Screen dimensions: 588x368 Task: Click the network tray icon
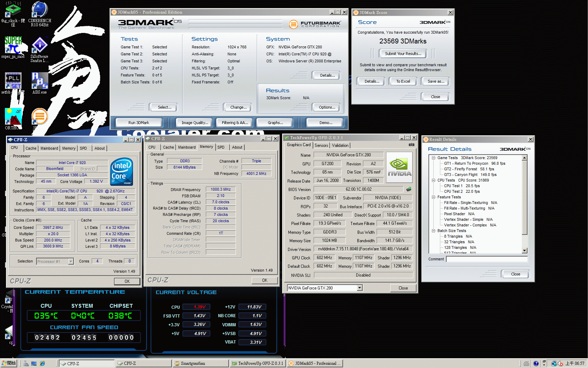pos(554,363)
